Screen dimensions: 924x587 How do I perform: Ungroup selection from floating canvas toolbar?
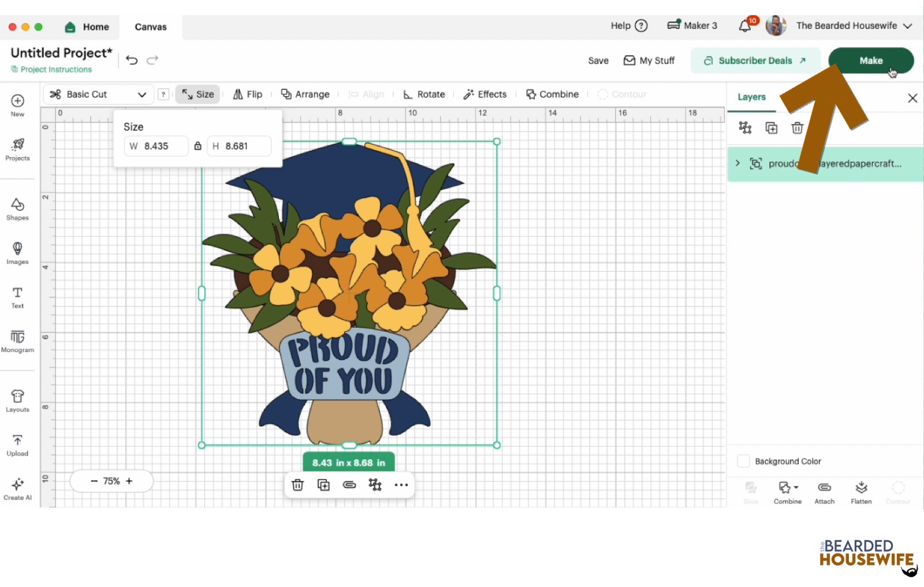pos(375,485)
